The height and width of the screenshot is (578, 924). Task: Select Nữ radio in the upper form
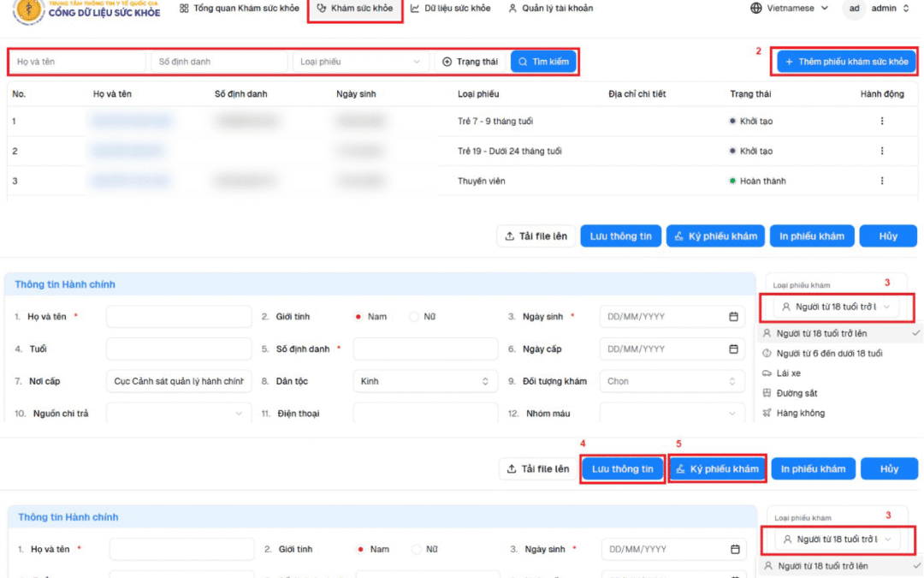tap(414, 317)
